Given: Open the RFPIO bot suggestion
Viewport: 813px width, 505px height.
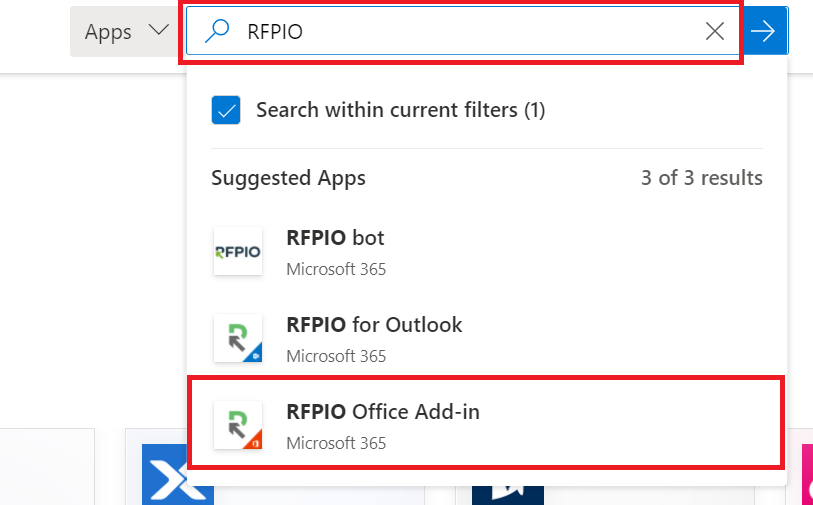Looking at the screenshot, I should (x=487, y=252).
